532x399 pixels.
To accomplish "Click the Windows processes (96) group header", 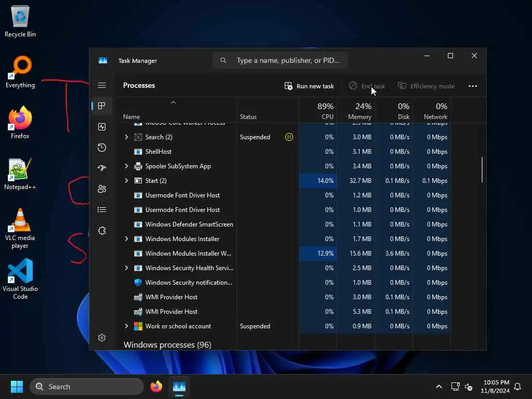I will pos(168,345).
